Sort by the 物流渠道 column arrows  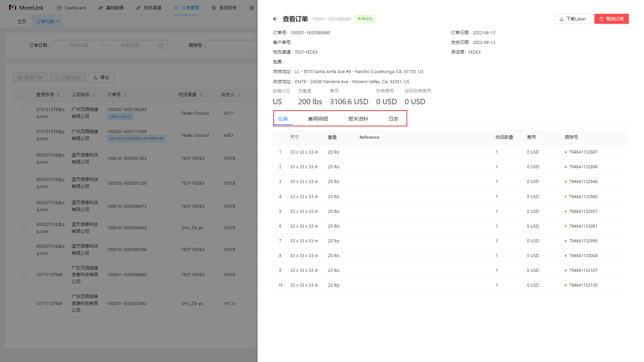201,95
